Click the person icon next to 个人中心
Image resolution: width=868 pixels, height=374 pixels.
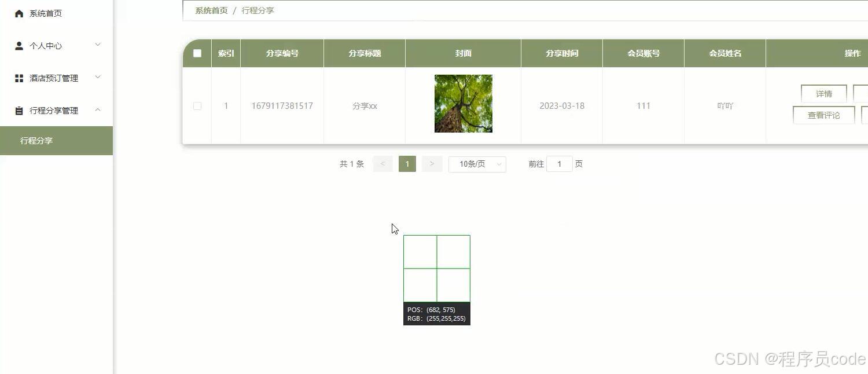18,45
